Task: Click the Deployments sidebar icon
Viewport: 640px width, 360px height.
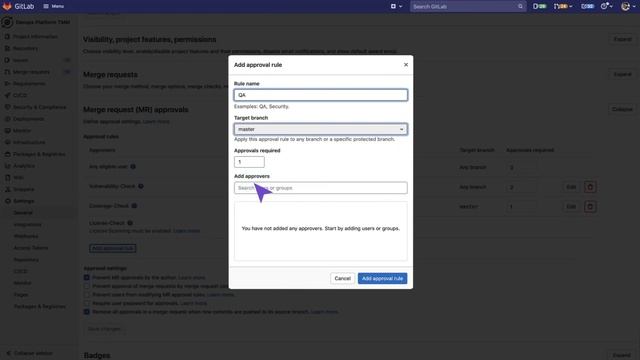Action: 7,119
